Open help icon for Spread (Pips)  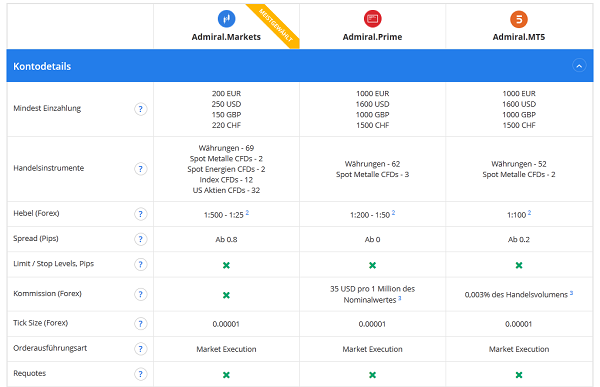[x=140, y=239]
